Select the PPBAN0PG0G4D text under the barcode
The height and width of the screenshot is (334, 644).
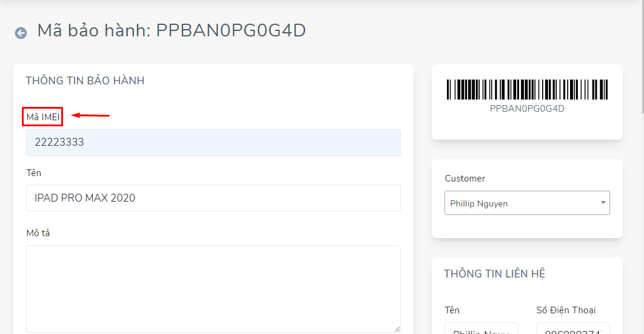coord(527,109)
